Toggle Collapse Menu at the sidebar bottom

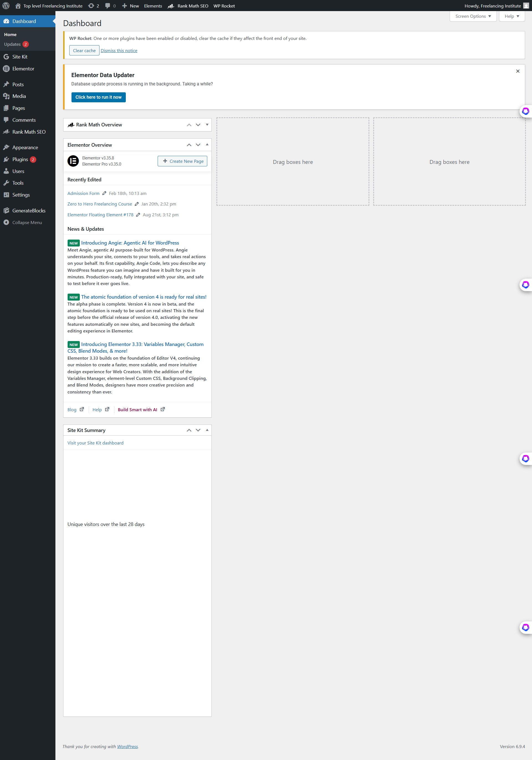pyautogui.click(x=6, y=222)
